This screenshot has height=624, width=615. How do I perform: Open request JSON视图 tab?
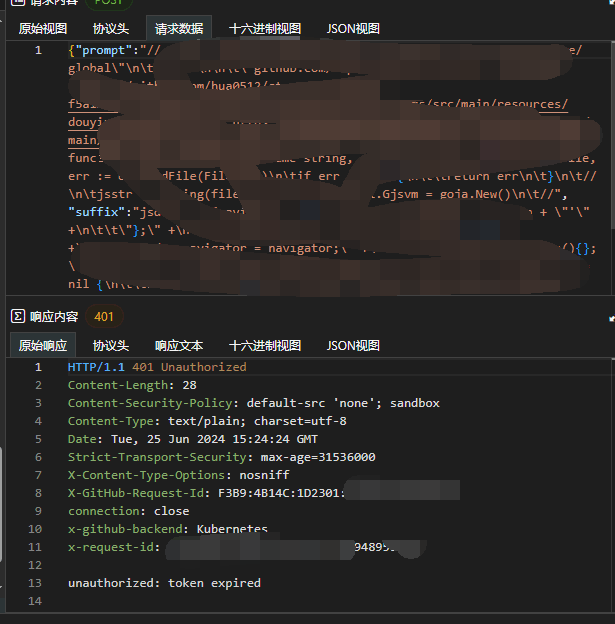pos(353,29)
